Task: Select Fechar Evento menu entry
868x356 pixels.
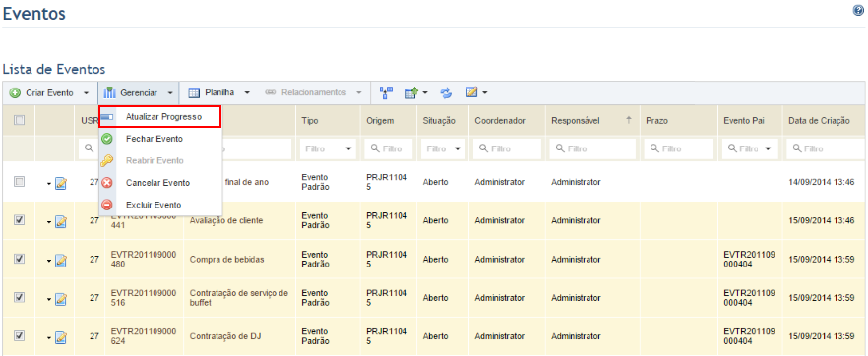Action: (x=160, y=139)
